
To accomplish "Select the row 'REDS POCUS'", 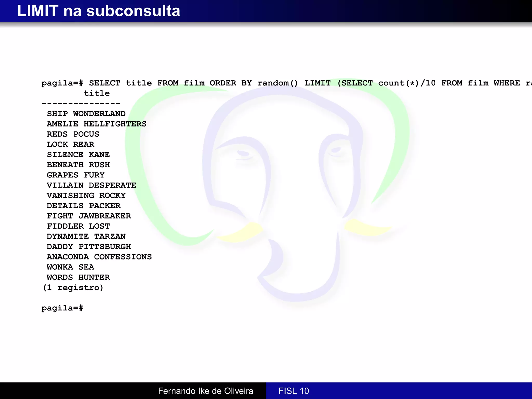I will coord(73,134).
